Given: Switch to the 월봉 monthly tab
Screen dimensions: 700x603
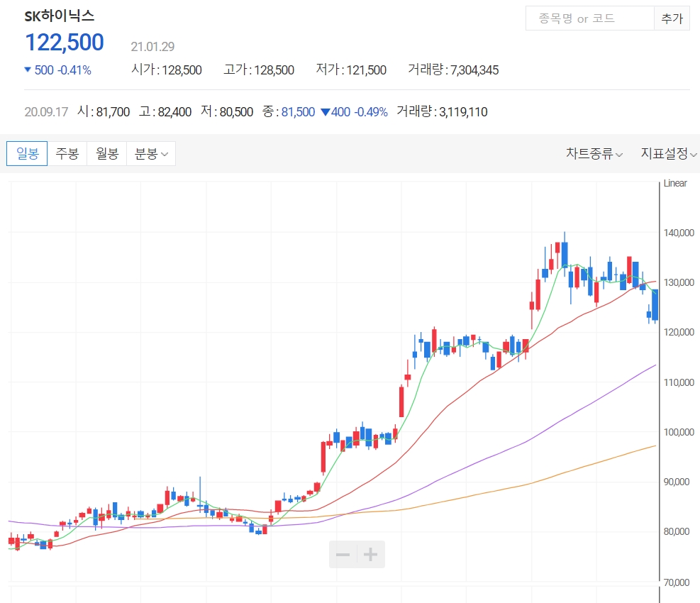Looking at the screenshot, I should pyautogui.click(x=107, y=154).
